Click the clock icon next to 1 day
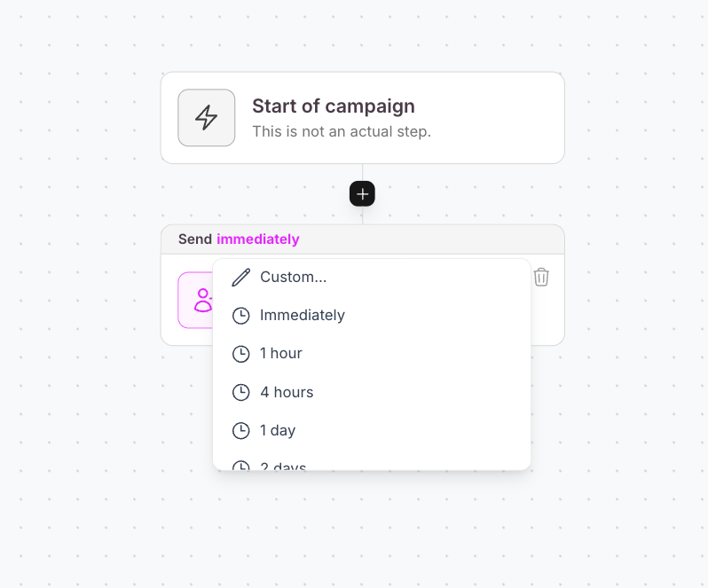 coord(240,431)
